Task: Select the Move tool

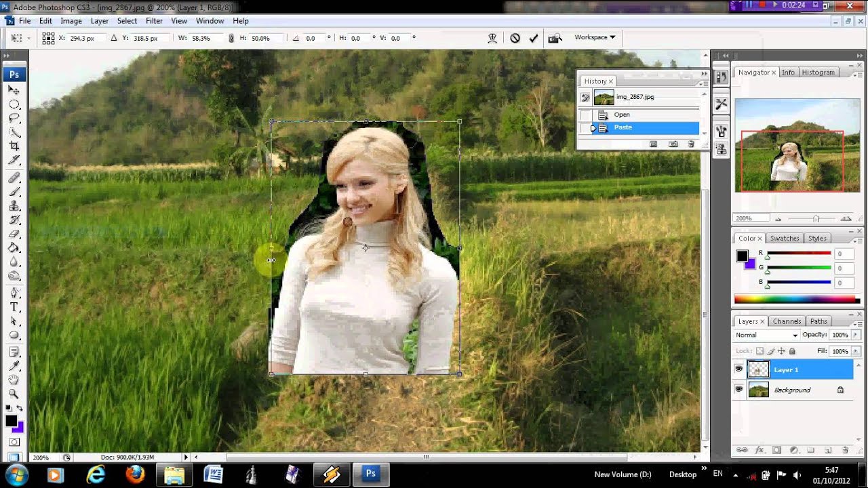Action: (14, 89)
